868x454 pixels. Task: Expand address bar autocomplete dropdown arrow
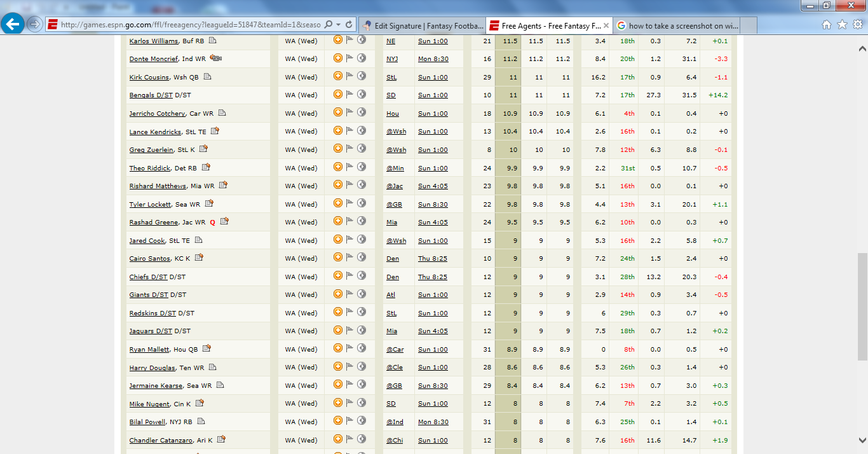337,24
